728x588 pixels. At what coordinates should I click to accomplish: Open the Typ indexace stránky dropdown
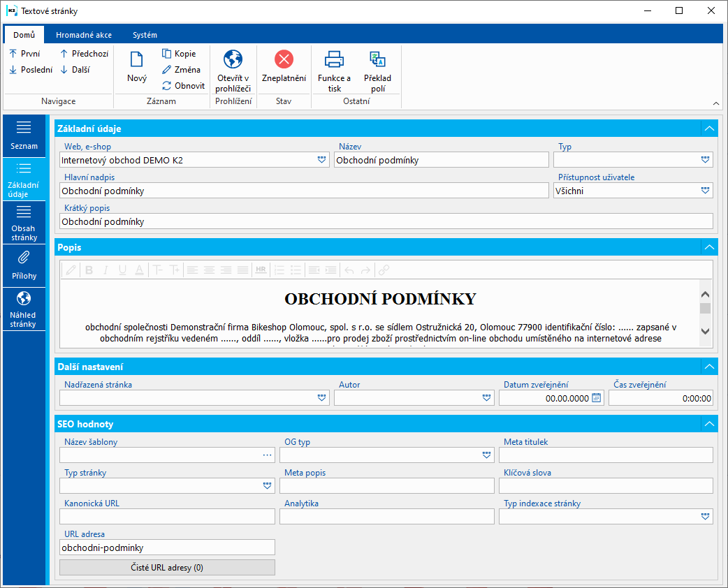pyautogui.click(x=705, y=517)
